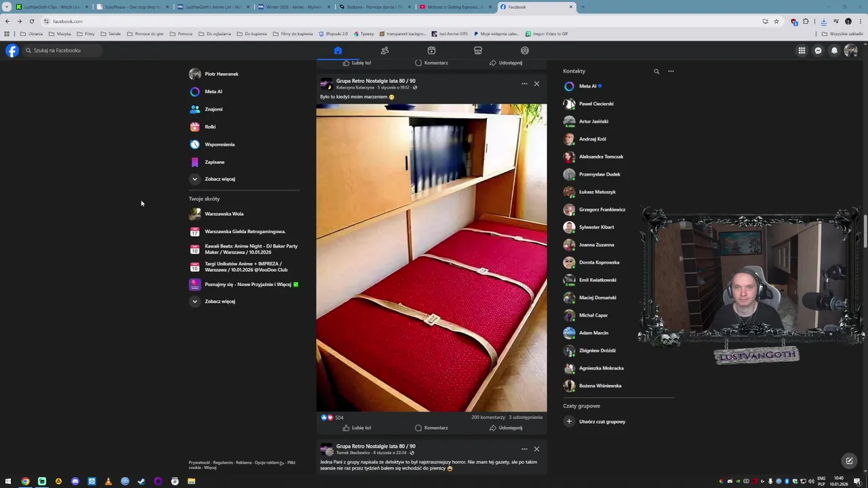The width and height of the screenshot is (868, 488).
Task: Open options menu of Katarzyna's post
Action: click(x=524, y=84)
